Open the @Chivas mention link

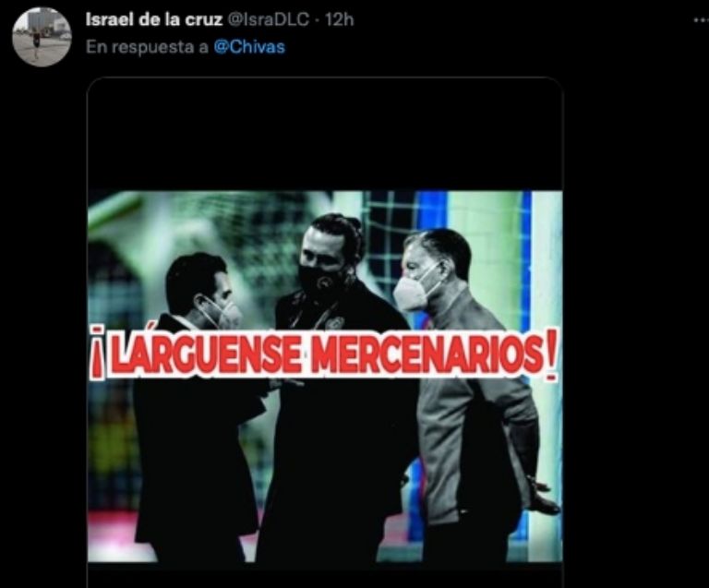click(249, 47)
